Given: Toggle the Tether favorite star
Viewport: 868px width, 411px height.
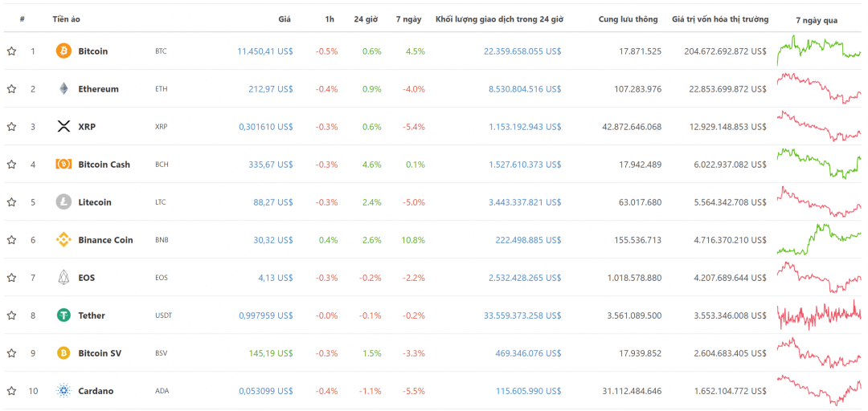Looking at the screenshot, I should point(11,315).
